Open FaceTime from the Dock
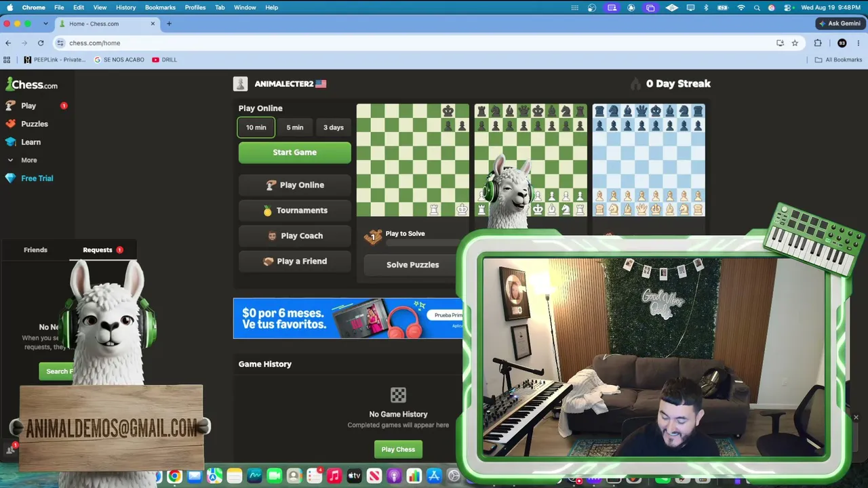This screenshot has height=488, width=868. [274, 476]
